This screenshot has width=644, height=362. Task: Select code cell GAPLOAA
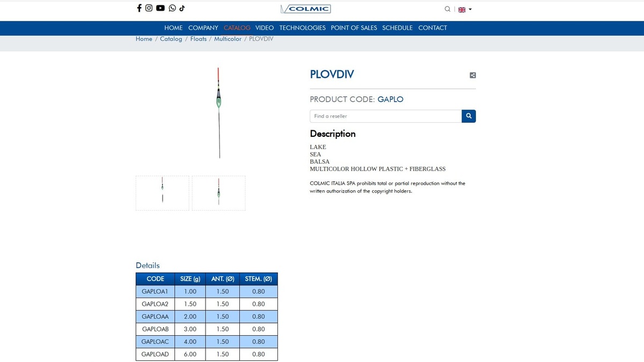(x=156, y=317)
